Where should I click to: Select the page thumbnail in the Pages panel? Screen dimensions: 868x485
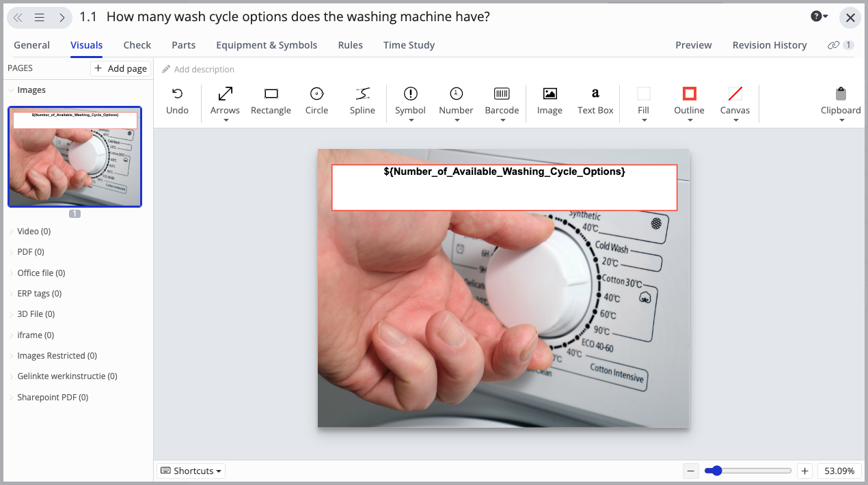pos(74,156)
